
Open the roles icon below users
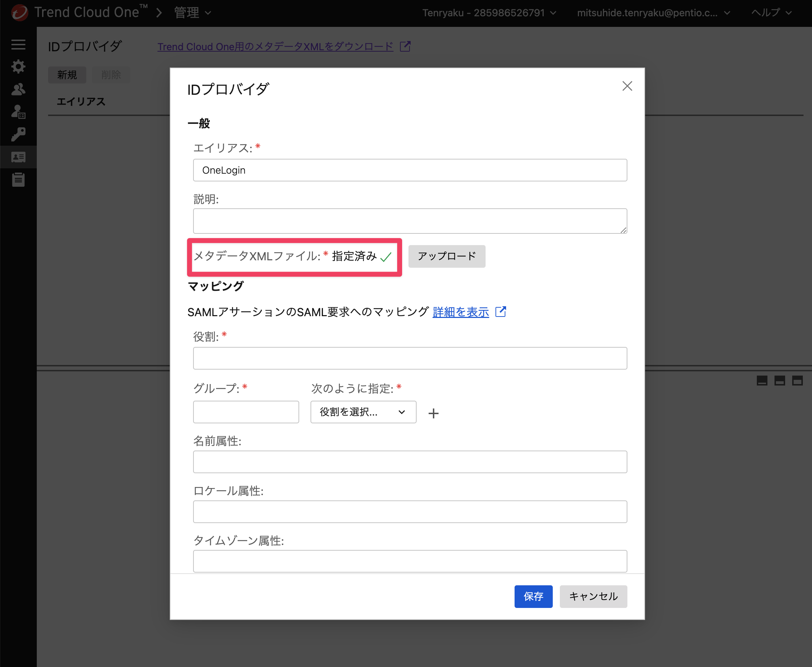coord(18,112)
